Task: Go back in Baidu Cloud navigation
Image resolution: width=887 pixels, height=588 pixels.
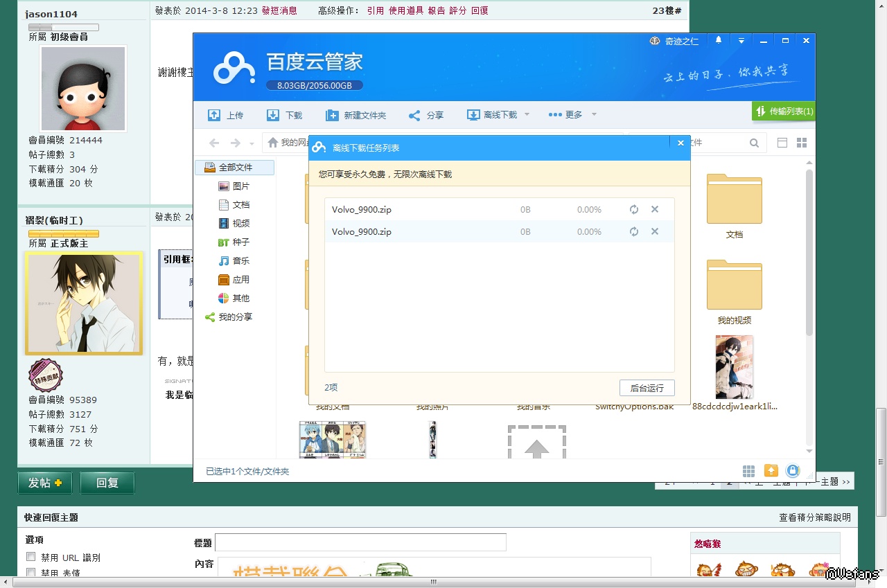Action: pos(215,143)
